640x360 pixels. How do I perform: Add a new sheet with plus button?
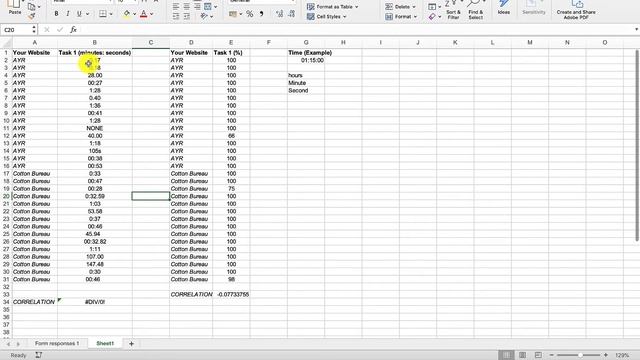tap(131, 344)
